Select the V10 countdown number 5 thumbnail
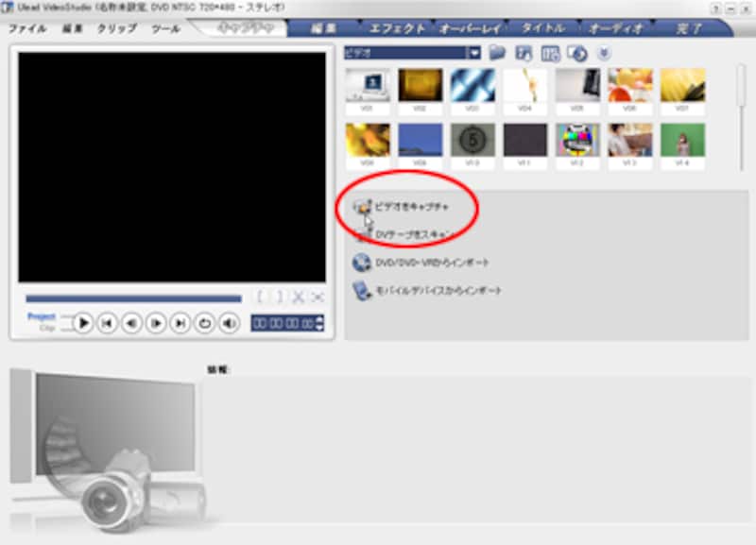This screenshot has width=756, height=545. point(472,140)
